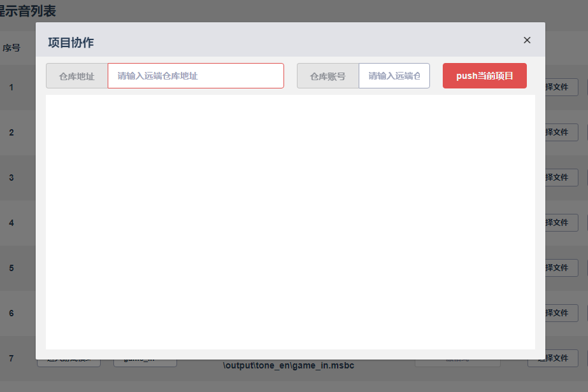
Task: Click 选择文件 in row 5 of the background list
Action: pos(561,267)
